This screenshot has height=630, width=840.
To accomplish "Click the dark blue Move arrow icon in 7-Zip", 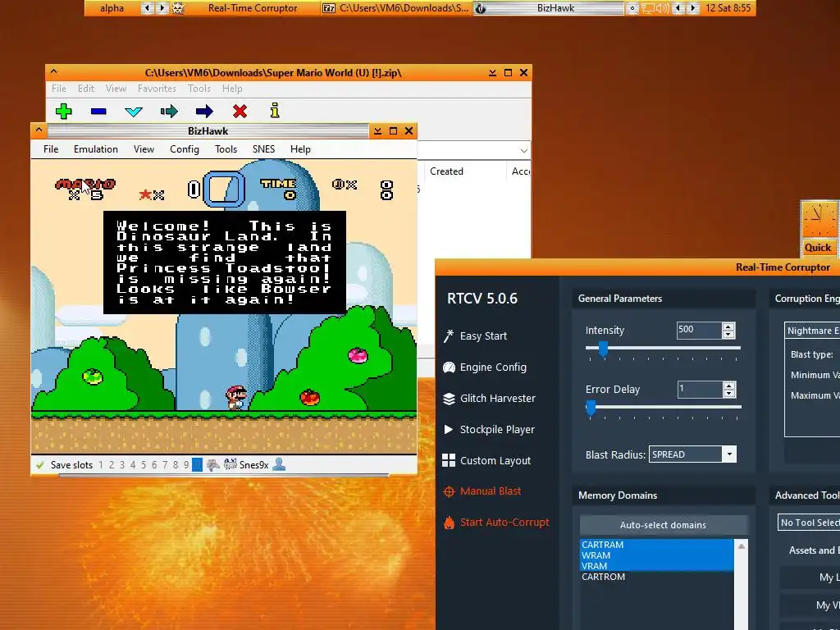I will [204, 111].
